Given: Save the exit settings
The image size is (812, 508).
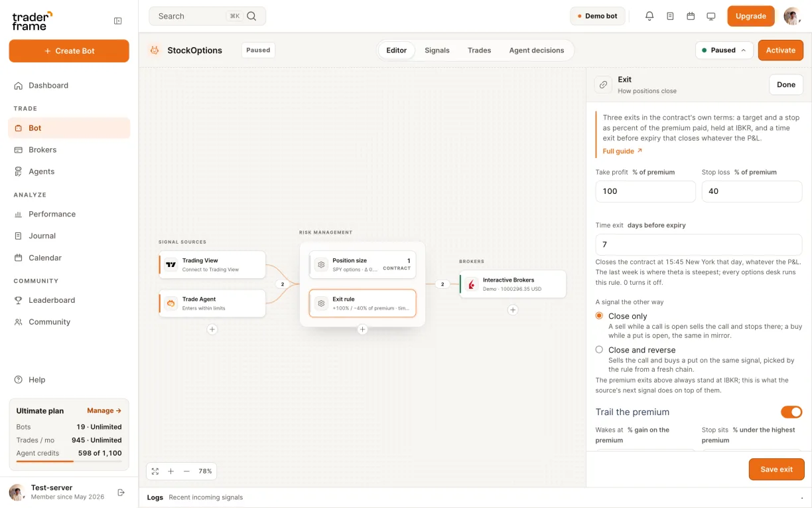Looking at the screenshot, I should pos(776,469).
